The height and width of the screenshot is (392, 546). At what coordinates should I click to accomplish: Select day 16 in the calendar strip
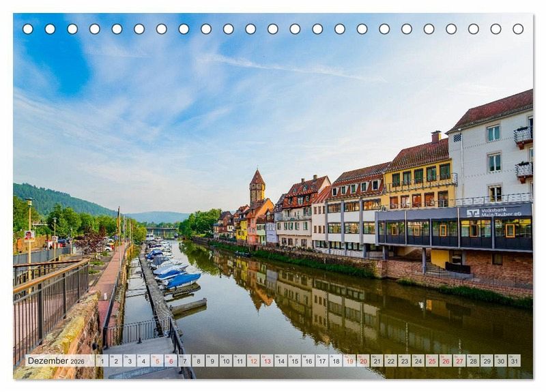point(308,361)
